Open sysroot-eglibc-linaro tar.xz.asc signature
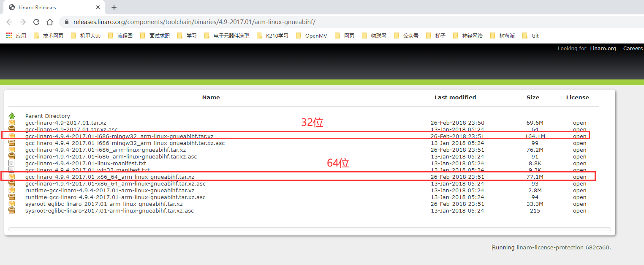This screenshot has width=644, height=265. 109,210
